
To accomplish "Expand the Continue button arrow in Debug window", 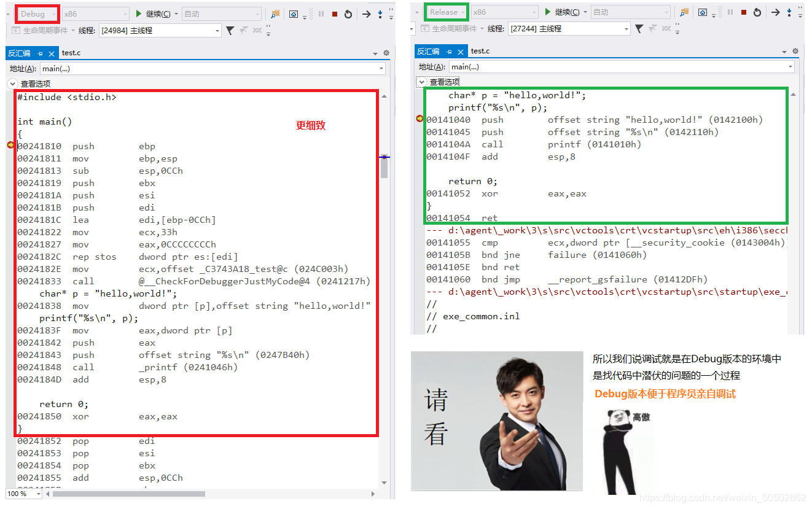I will 176,14.
